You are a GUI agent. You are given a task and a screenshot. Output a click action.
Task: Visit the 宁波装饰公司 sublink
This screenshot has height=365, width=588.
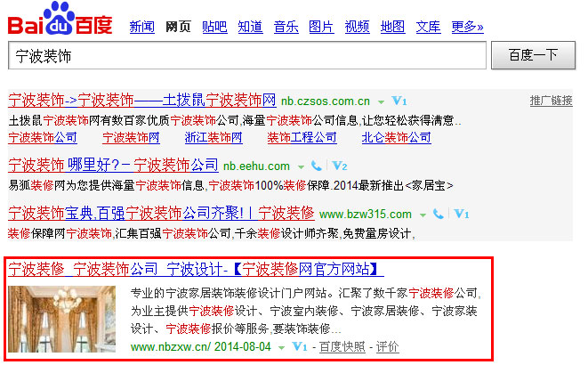pyautogui.click(x=43, y=138)
